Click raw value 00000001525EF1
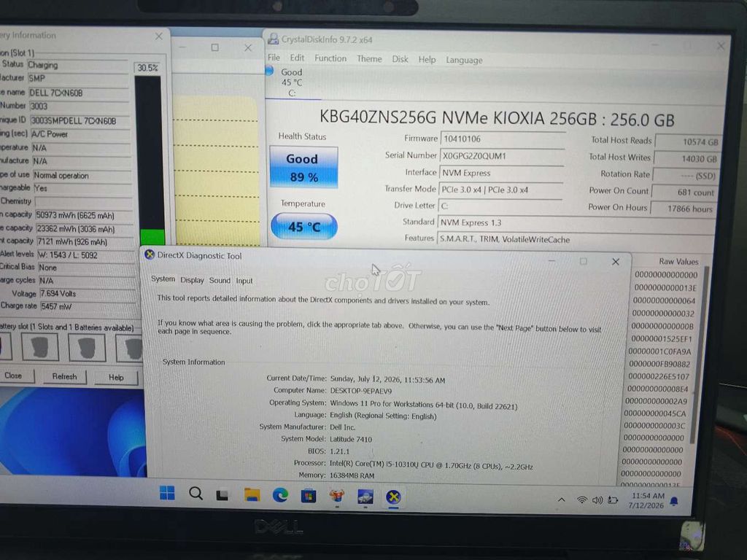Viewport: 747px width, 560px height. (661, 338)
